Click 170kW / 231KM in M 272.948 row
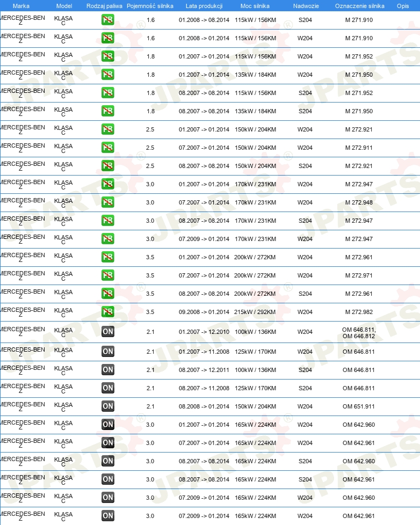The width and height of the screenshot is (420, 525). tap(255, 202)
